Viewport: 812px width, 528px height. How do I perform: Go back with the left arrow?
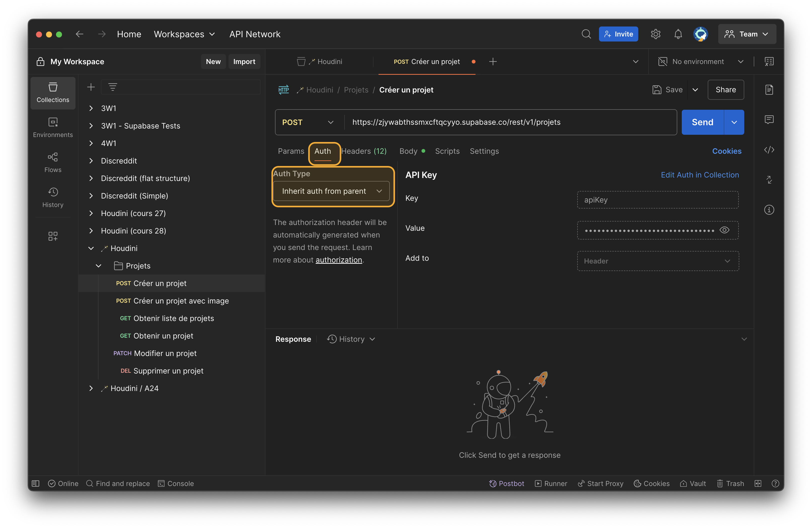tap(79, 34)
